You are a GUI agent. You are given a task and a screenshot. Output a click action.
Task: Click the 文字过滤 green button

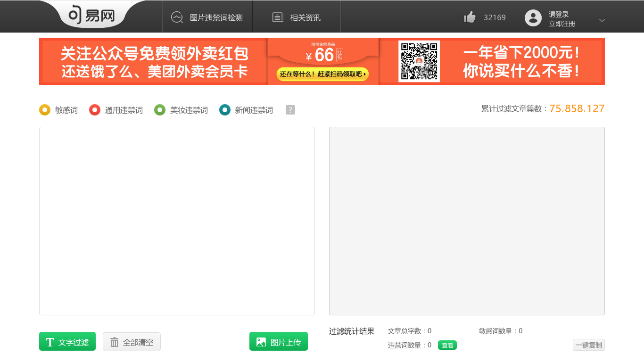click(x=67, y=342)
